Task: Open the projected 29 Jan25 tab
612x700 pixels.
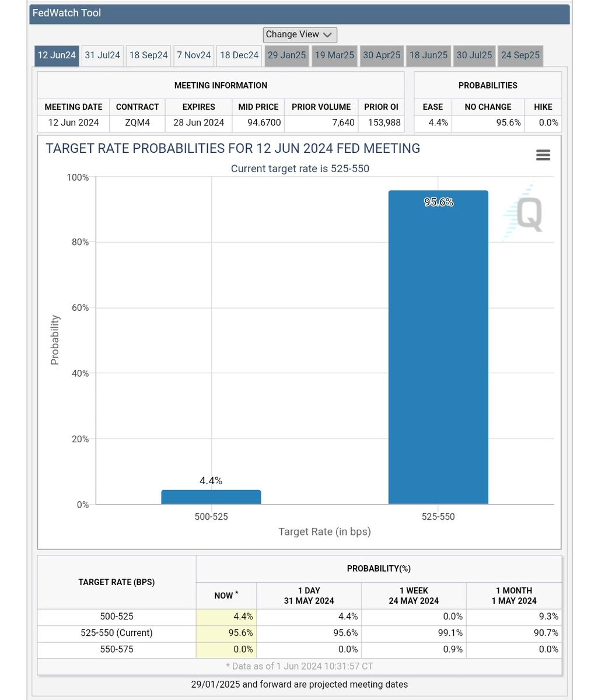Action: tap(286, 55)
